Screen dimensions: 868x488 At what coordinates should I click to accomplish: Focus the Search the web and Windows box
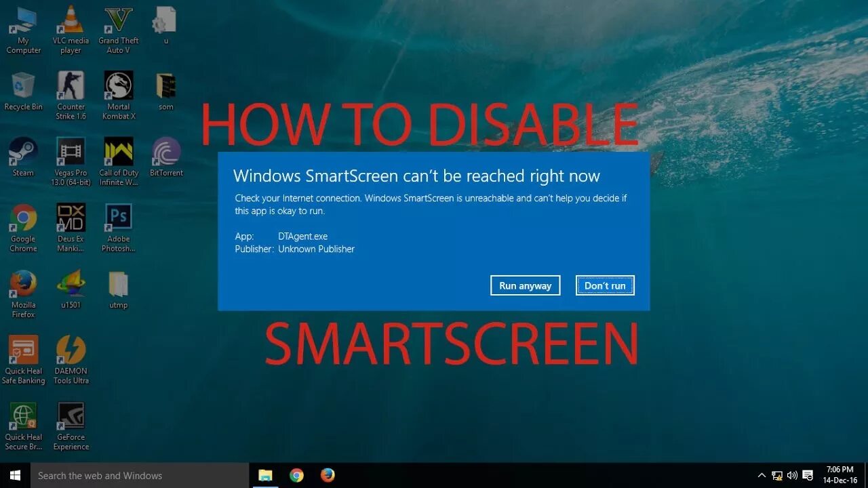140,476
